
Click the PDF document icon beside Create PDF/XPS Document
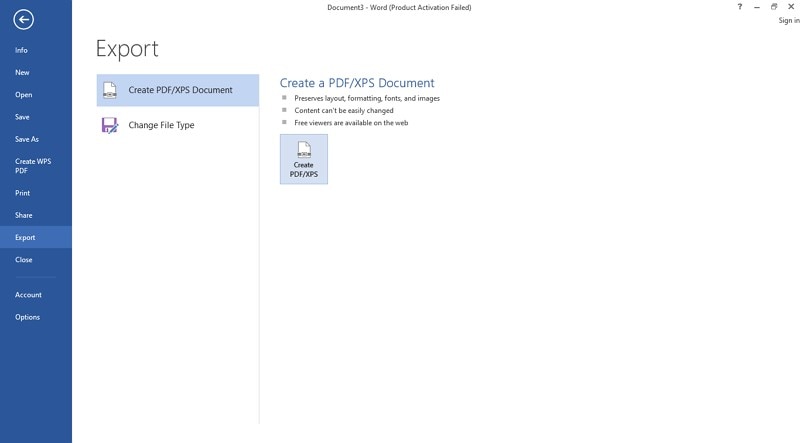click(110, 90)
